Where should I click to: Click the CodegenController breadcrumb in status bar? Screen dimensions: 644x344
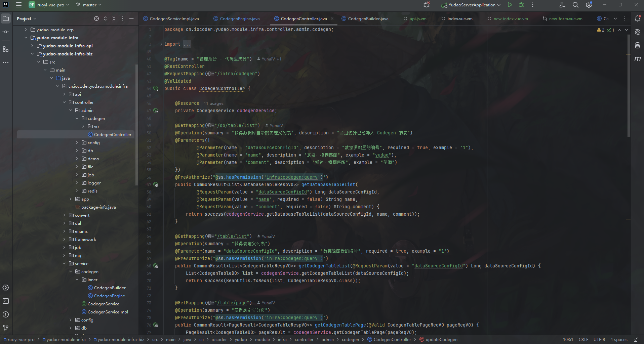(392, 340)
